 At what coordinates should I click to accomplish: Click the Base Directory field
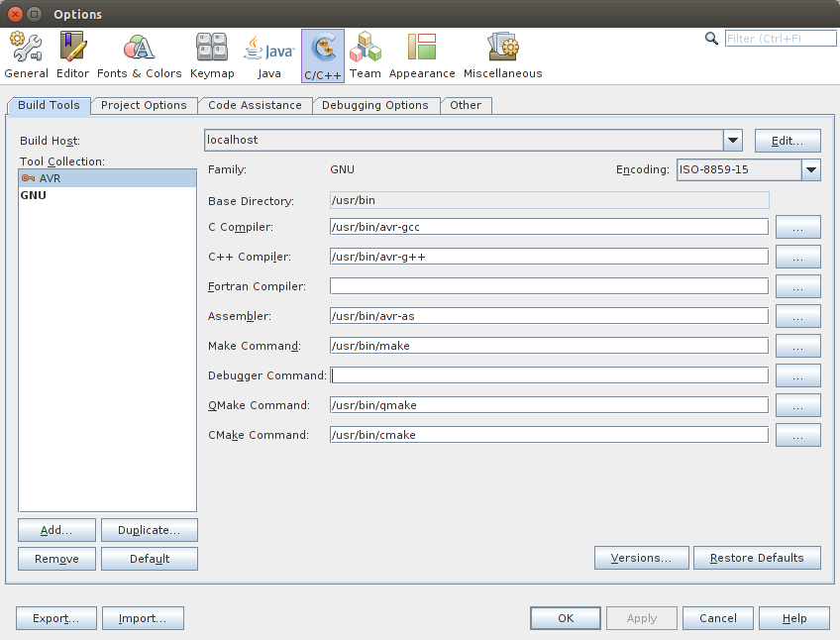(549, 200)
